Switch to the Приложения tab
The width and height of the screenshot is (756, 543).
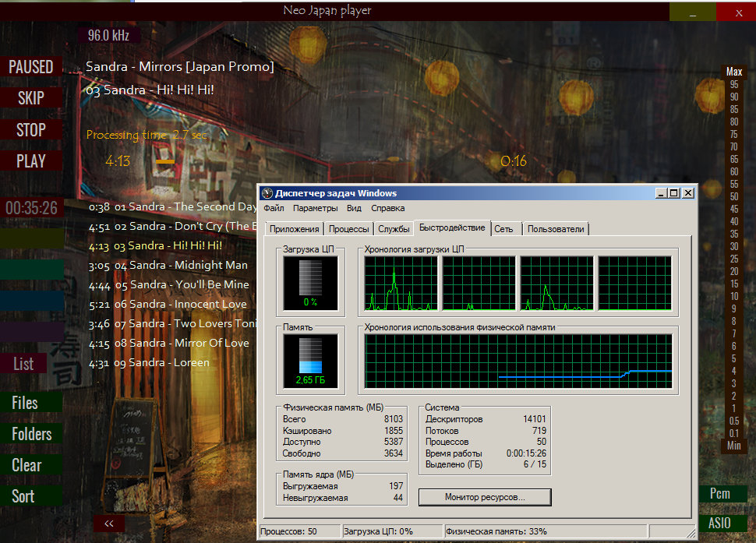(294, 229)
